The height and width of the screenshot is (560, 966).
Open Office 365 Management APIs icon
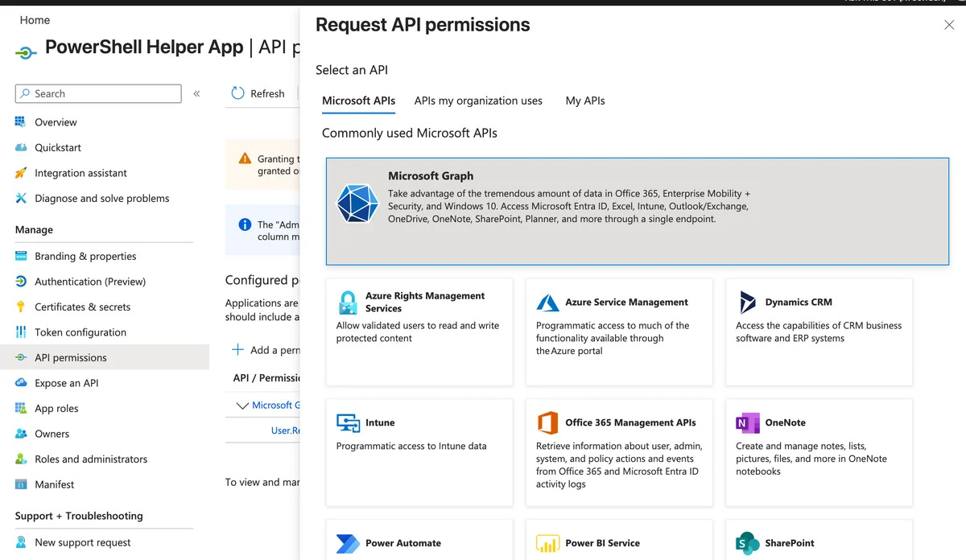point(548,422)
